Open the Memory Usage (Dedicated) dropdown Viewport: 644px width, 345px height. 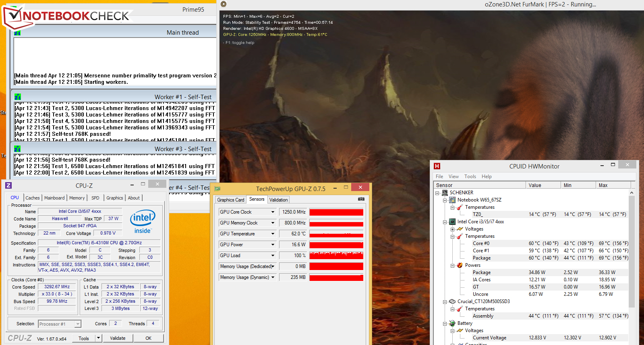click(x=273, y=266)
